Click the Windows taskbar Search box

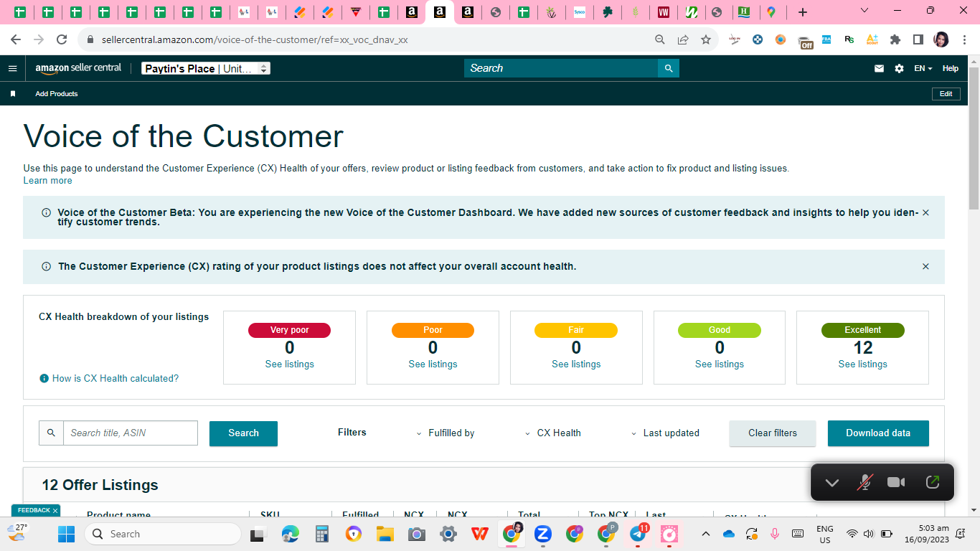coord(163,534)
